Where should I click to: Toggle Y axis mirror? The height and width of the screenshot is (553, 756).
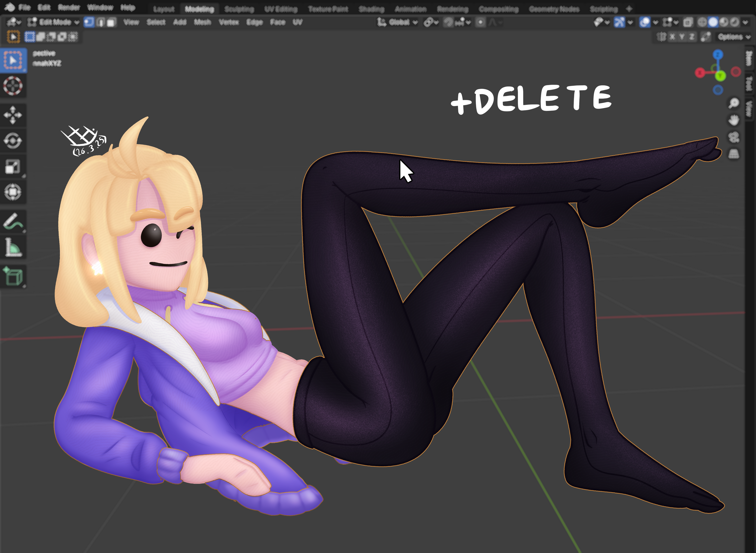coord(682,37)
